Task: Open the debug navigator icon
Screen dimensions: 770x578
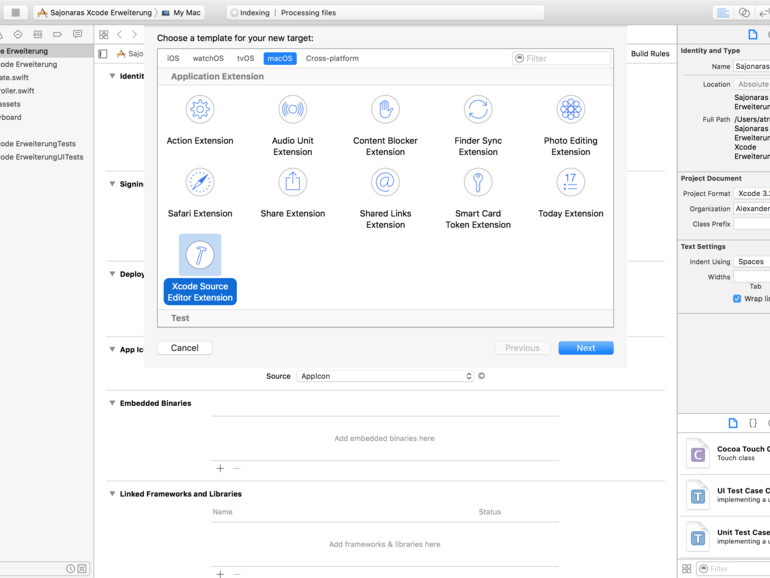Action: (38, 34)
